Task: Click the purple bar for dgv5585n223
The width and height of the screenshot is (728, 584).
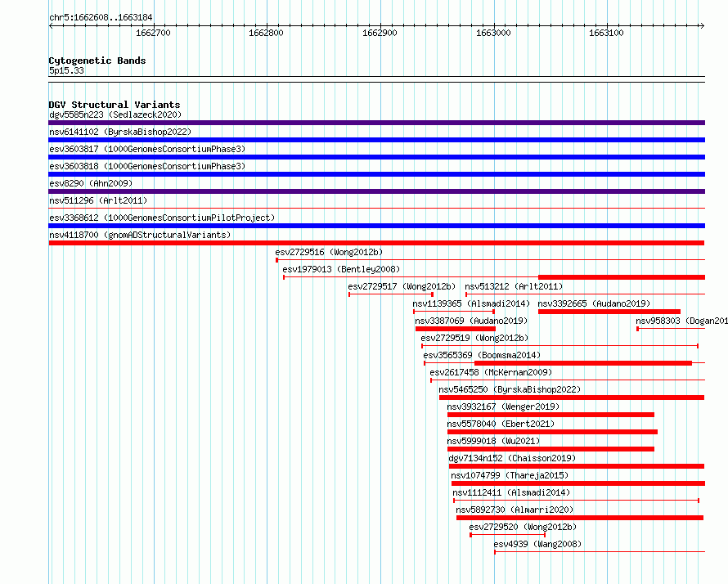Action: pyautogui.click(x=376, y=123)
